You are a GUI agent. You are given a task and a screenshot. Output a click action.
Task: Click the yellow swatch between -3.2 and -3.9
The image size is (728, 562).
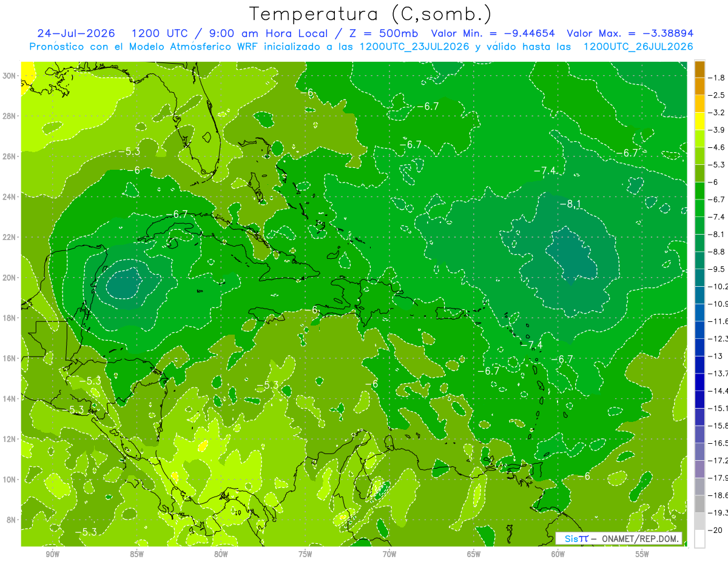(x=699, y=121)
